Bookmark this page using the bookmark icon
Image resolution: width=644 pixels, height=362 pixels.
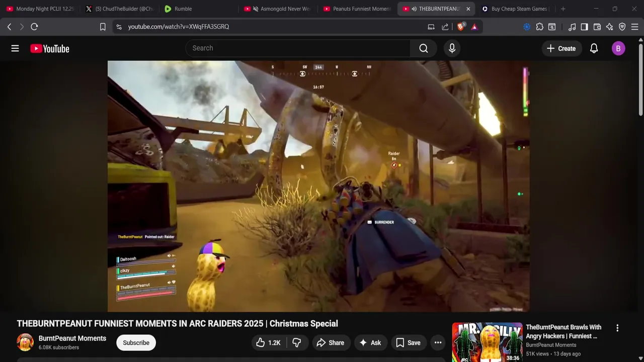tap(103, 27)
